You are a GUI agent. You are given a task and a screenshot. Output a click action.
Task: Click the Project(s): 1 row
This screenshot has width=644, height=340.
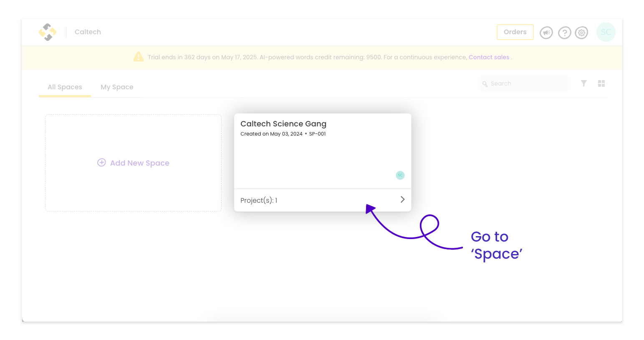coord(323,200)
